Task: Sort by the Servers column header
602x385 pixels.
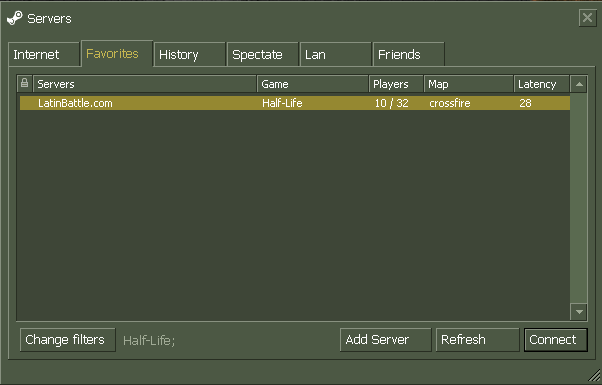Action: click(145, 84)
